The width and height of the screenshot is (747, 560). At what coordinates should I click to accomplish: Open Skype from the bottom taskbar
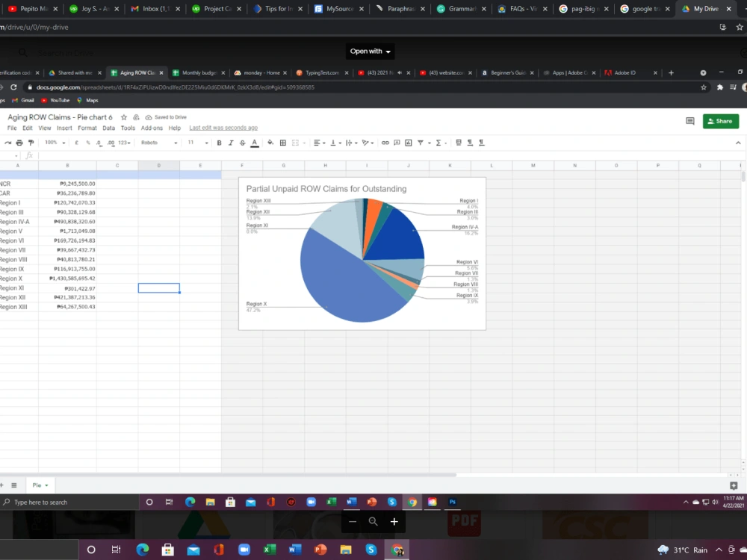point(371,550)
